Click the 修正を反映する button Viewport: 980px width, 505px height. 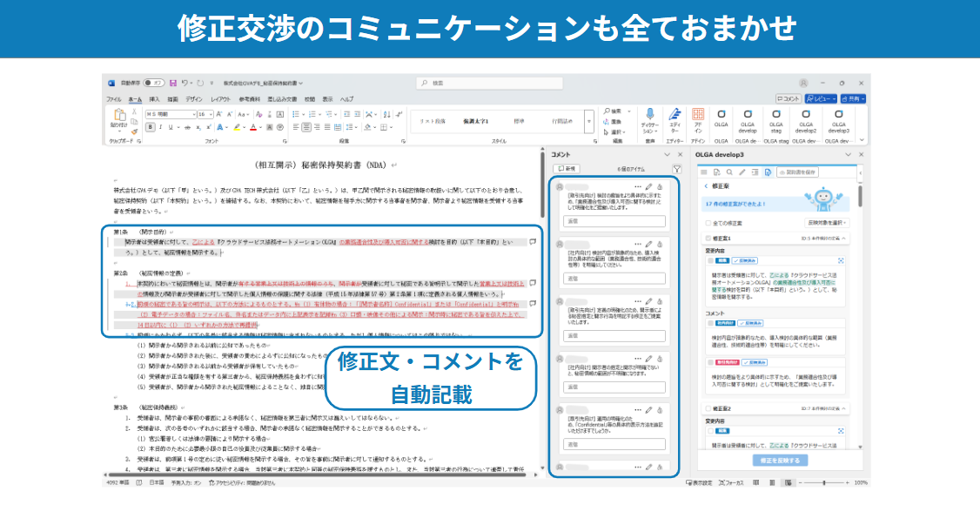[x=779, y=460]
